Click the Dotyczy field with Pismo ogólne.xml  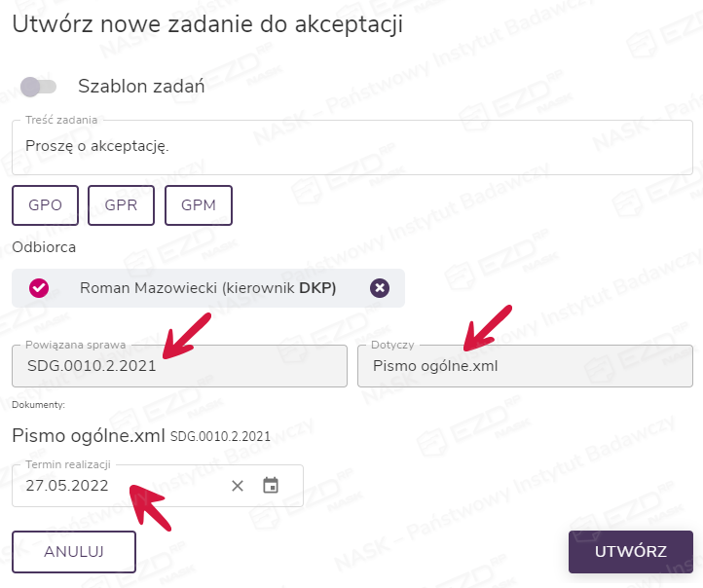(525, 366)
